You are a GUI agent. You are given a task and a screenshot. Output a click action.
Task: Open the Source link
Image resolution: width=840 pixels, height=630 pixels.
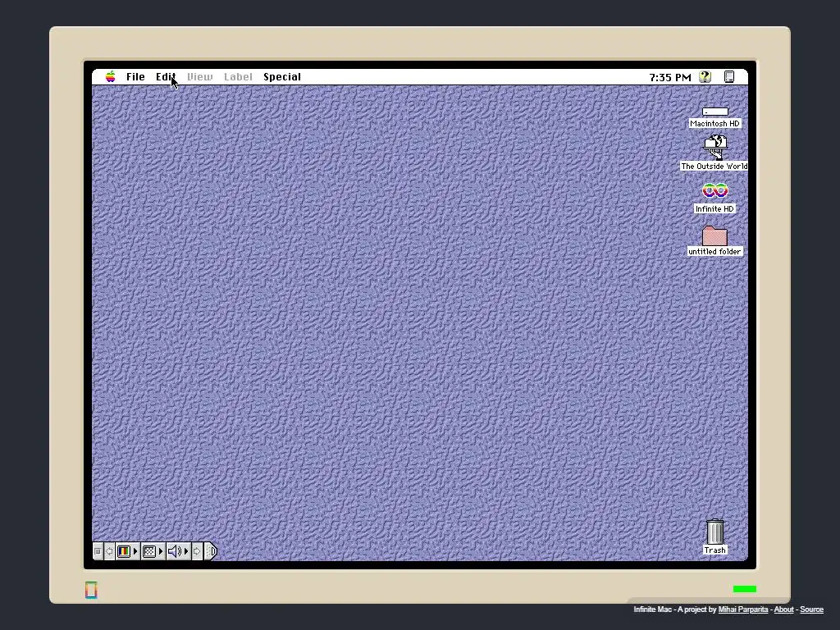(x=811, y=609)
